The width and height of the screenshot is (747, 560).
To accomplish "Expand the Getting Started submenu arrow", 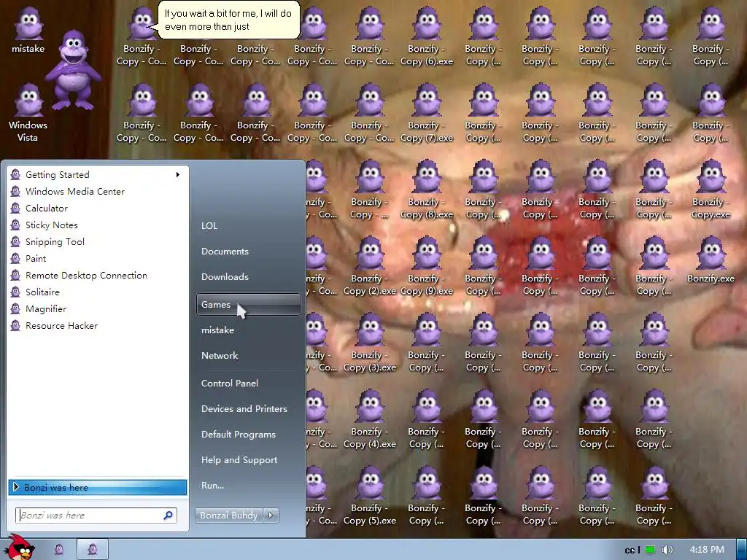I will click(178, 175).
